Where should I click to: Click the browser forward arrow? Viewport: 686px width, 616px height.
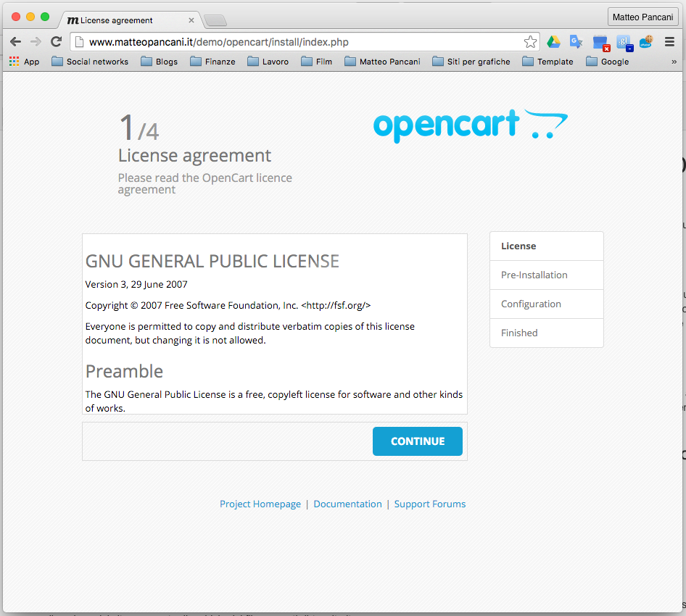[36, 42]
